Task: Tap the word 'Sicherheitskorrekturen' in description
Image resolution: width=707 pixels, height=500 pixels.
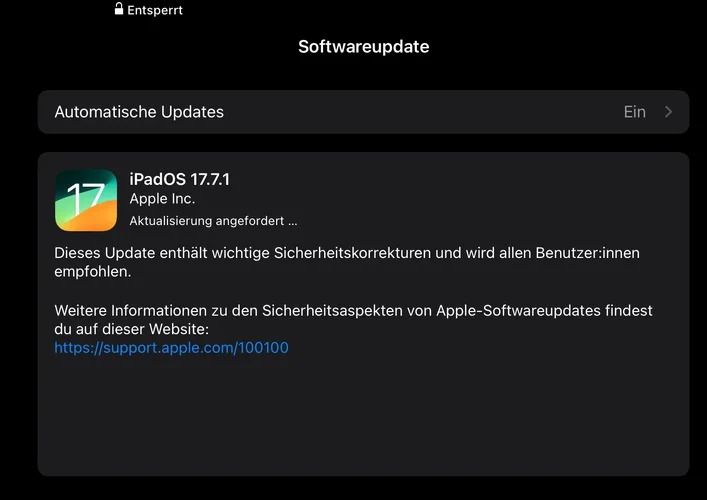Action: point(353,253)
